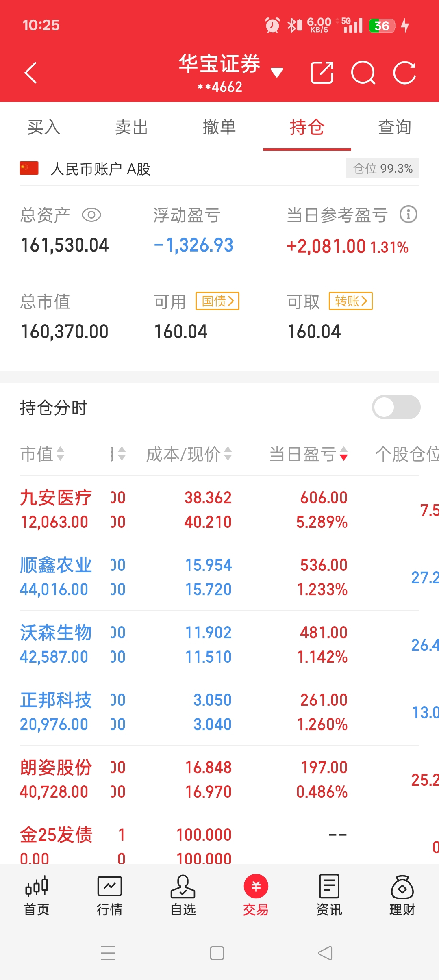Sort by the 当日盈亏 column
The height and width of the screenshot is (980, 439).
[x=309, y=454]
